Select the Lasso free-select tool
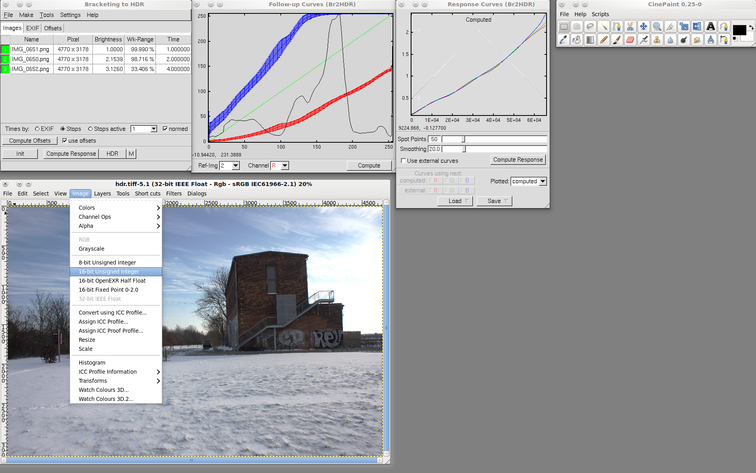Image resolution: width=756 pixels, height=473 pixels. click(x=590, y=27)
